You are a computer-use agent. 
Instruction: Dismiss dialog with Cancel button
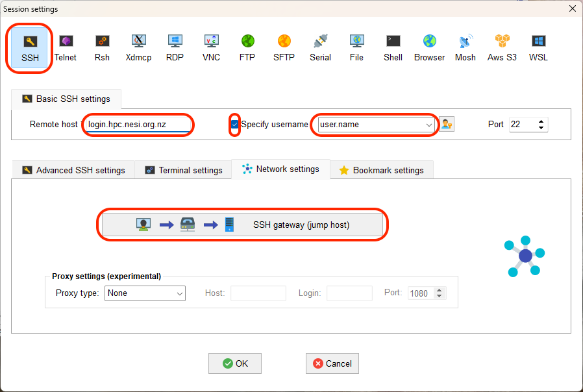(332, 363)
